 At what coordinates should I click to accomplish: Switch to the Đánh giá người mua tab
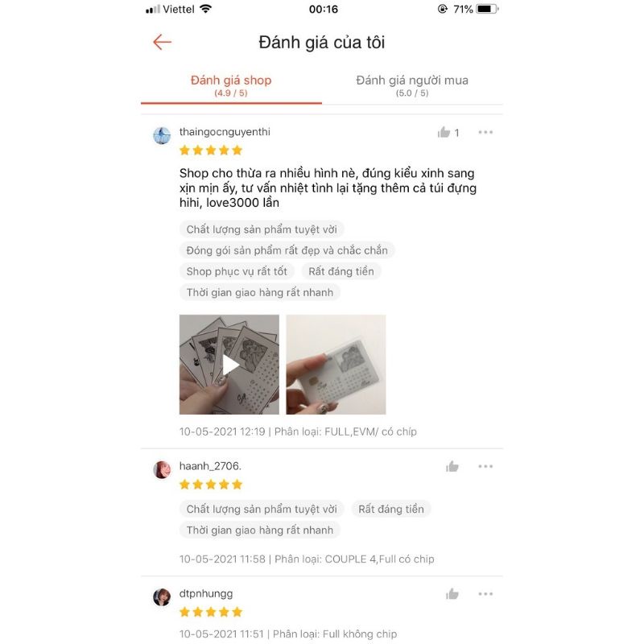point(412,85)
